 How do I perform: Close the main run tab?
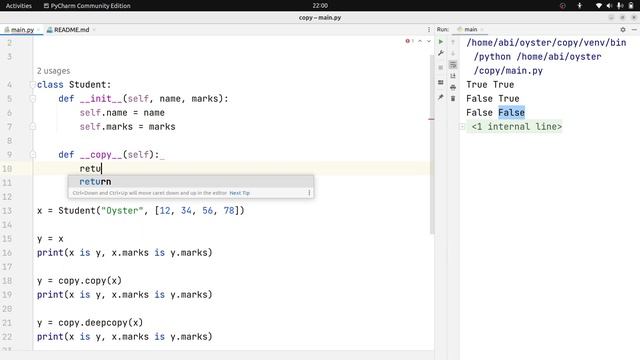482,29
